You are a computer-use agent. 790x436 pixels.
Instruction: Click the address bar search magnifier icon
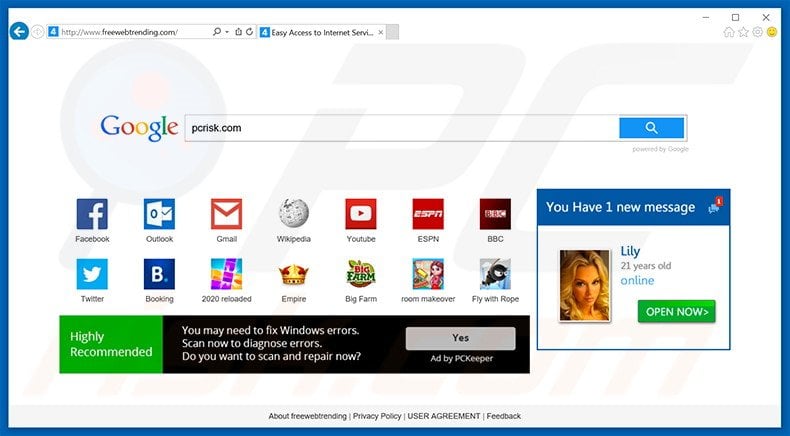coord(217,32)
